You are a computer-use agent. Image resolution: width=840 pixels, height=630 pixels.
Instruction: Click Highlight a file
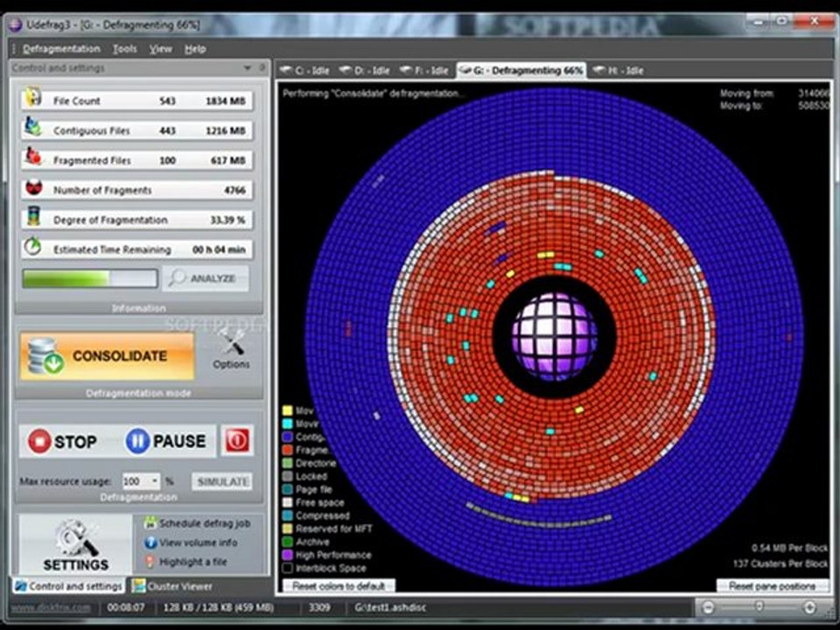[x=185, y=562]
